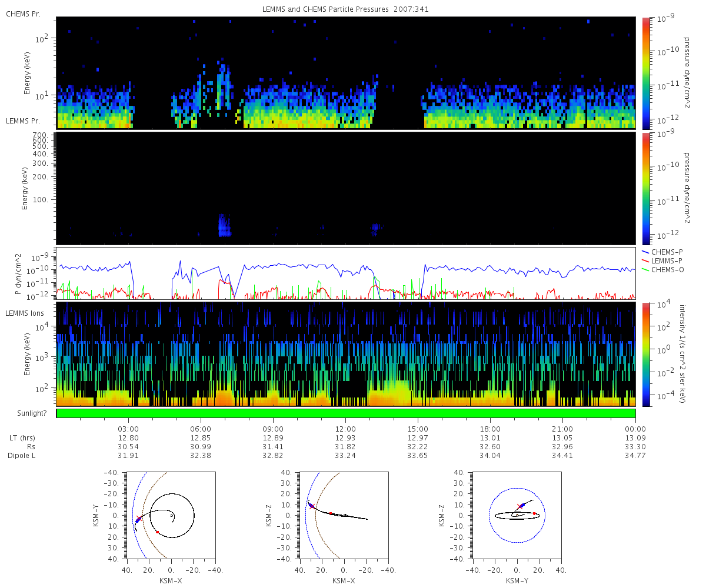
Task: Click the '12:00' time tick label
Action: coord(345,429)
